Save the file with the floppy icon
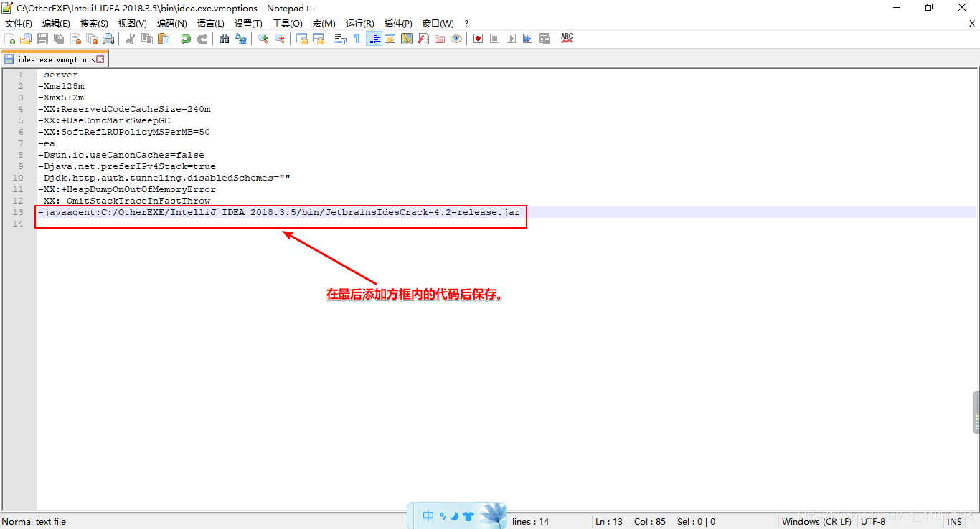Image resolution: width=980 pixels, height=529 pixels. [x=42, y=39]
